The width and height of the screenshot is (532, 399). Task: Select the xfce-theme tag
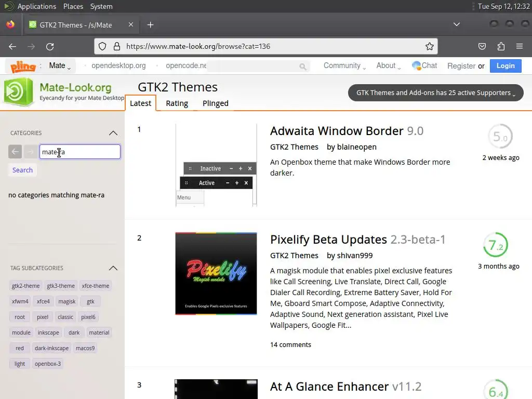point(96,286)
